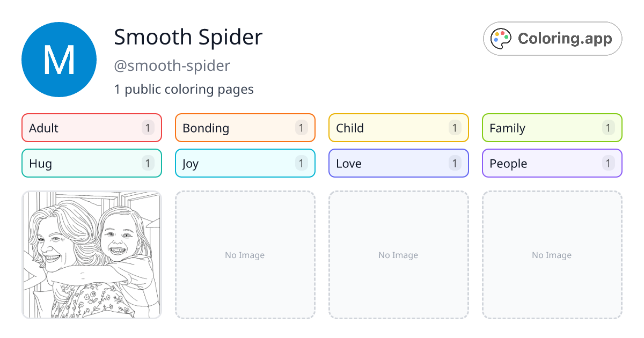This screenshot has width=644, height=338.
Task: Open the Joy category filter
Action: coord(245,163)
